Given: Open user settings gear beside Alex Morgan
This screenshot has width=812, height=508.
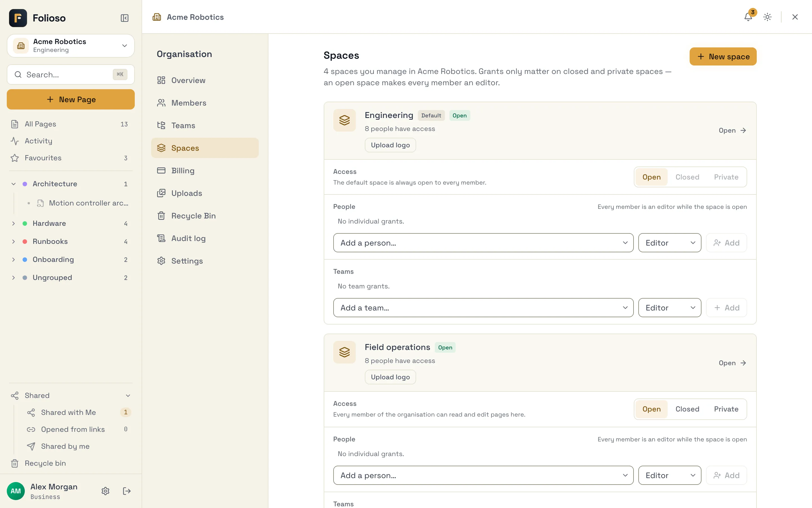Looking at the screenshot, I should coord(105,491).
